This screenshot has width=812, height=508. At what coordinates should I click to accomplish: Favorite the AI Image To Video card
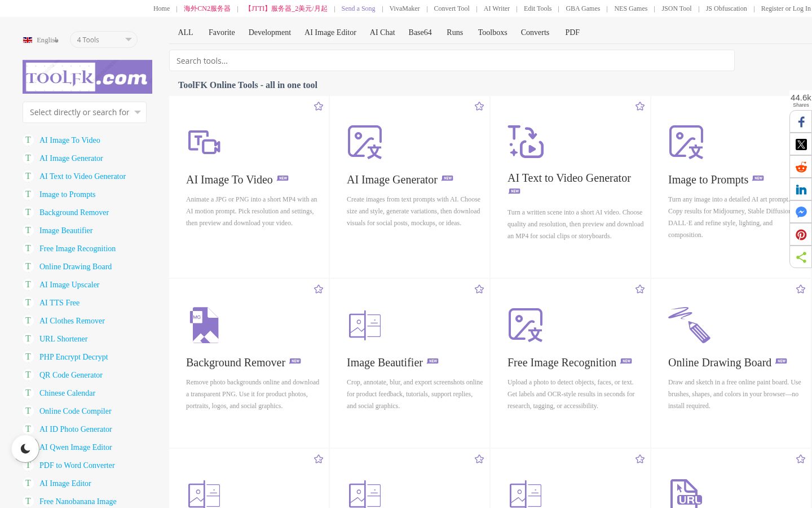pos(319,106)
